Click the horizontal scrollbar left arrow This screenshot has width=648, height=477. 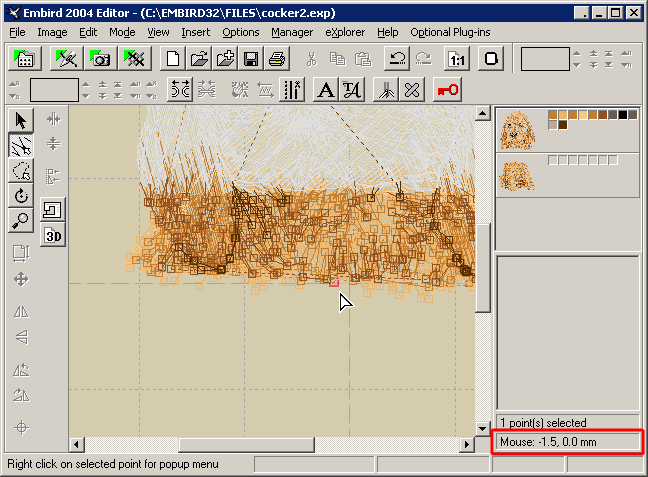click(76, 444)
